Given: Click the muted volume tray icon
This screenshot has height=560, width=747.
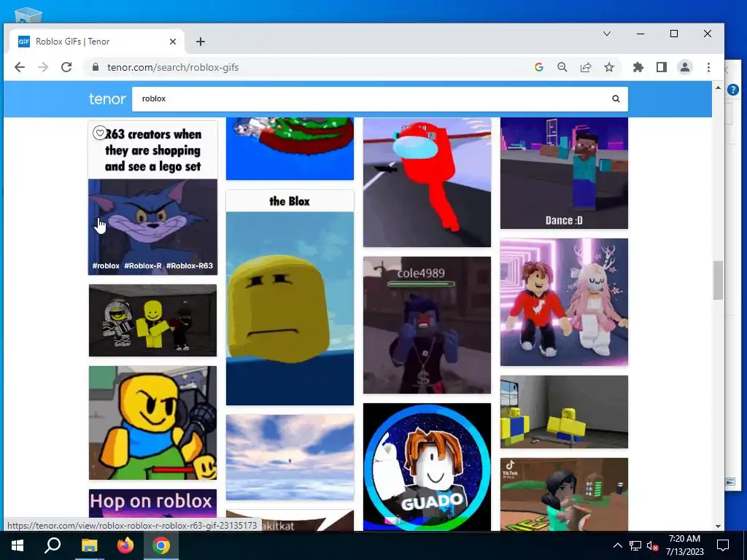Looking at the screenshot, I should point(652,545).
